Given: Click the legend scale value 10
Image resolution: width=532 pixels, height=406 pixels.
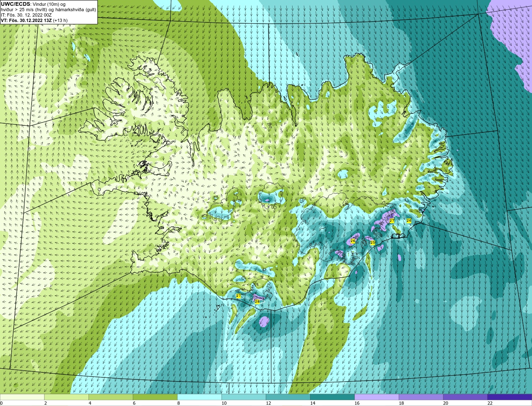Looking at the screenshot, I should 224,403.
